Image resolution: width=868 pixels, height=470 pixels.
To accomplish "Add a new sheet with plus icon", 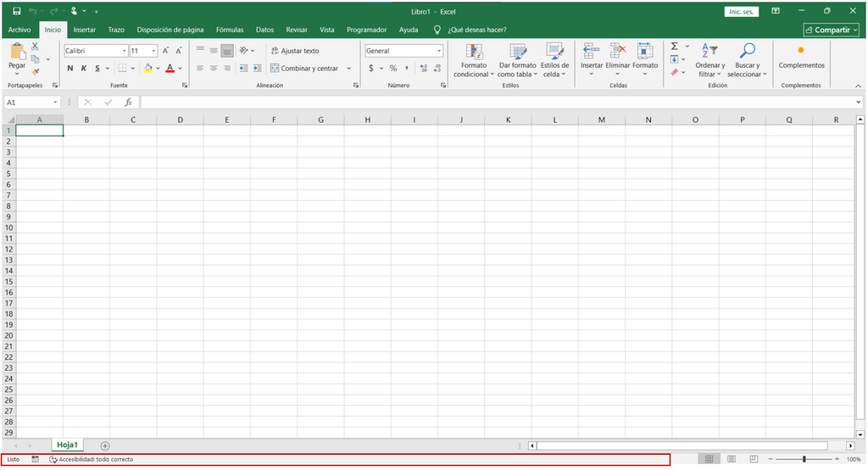I will pyautogui.click(x=105, y=445).
